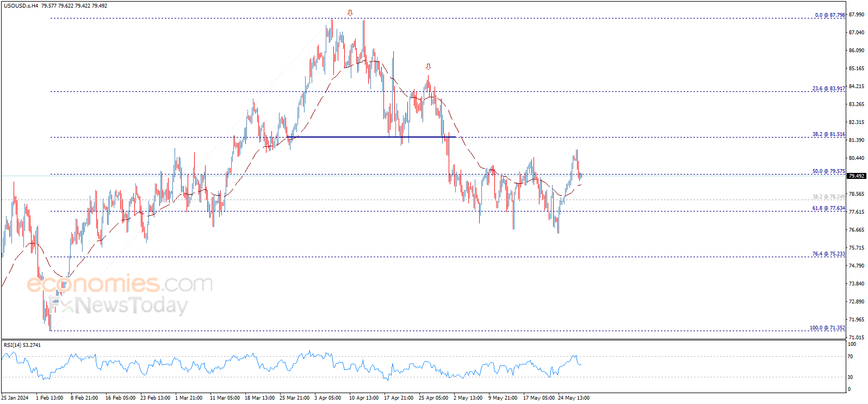Select the 38.2 @ 81.516 Fibonacci label
Image resolution: width=868 pixels, height=404 pixels.
click(x=829, y=134)
